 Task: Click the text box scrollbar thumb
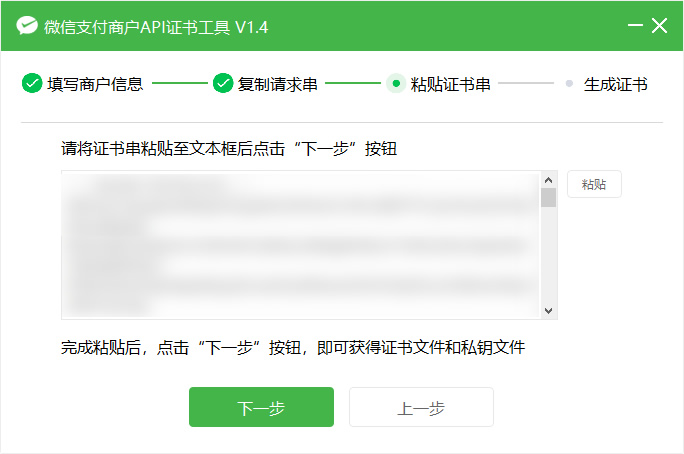pos(549,198)
